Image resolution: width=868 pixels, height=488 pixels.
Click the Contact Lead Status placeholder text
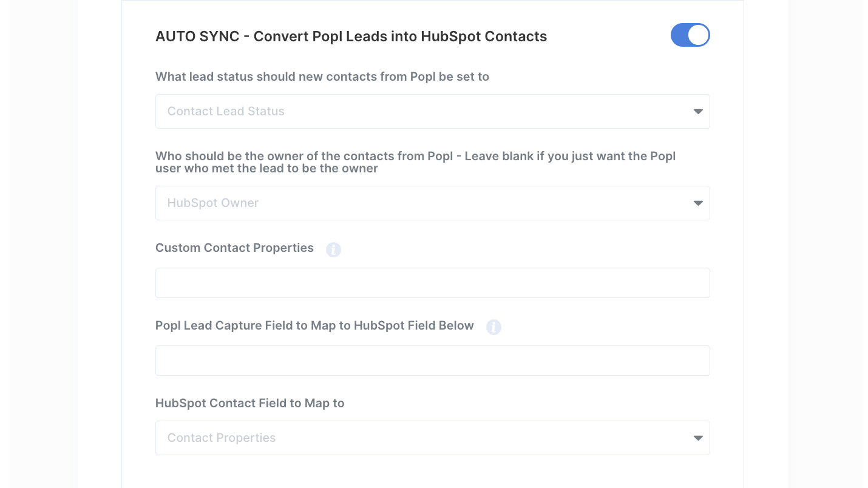tap(226, 111)
